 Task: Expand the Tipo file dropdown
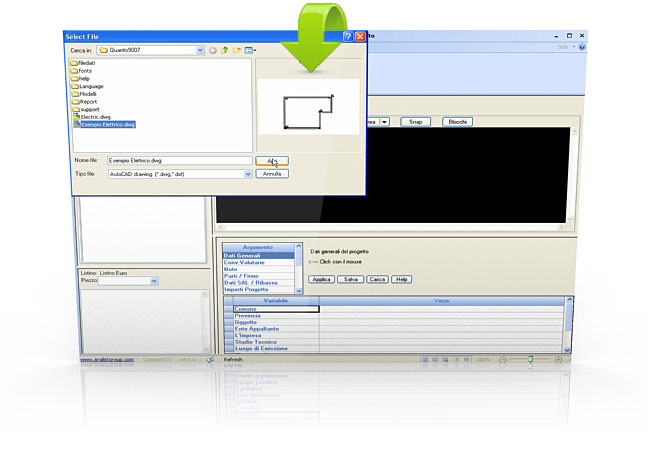pyautogui.click(x=247, y=173)
